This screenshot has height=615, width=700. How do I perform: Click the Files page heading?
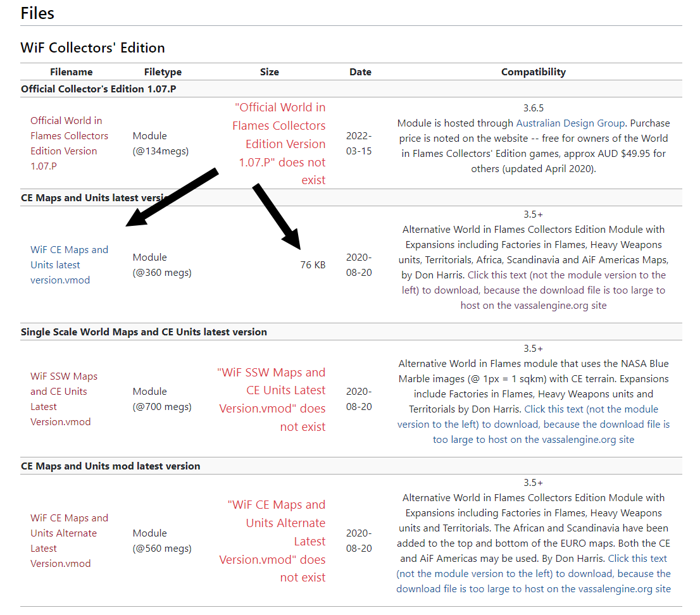pyautogui.click(x=37, y=13)
